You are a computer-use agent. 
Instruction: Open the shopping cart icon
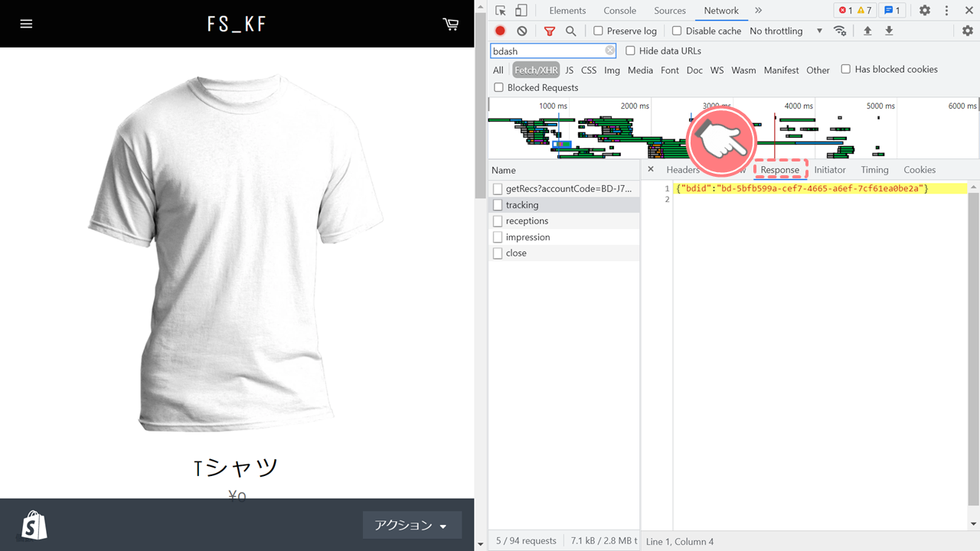point(450,24)
